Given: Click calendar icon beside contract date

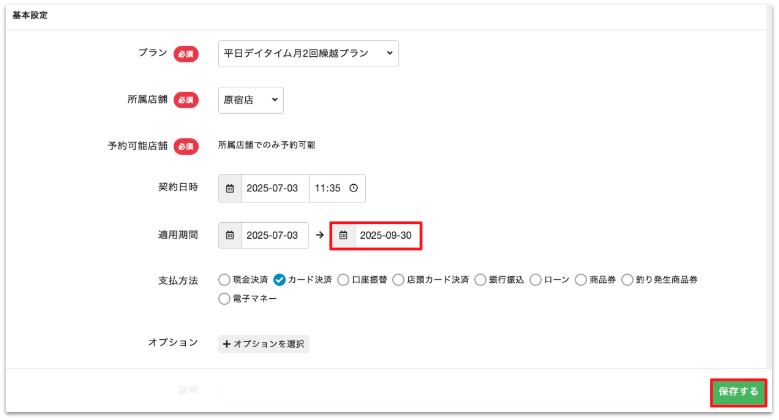Looking at the screenshot, I should (x=230, y=188).
